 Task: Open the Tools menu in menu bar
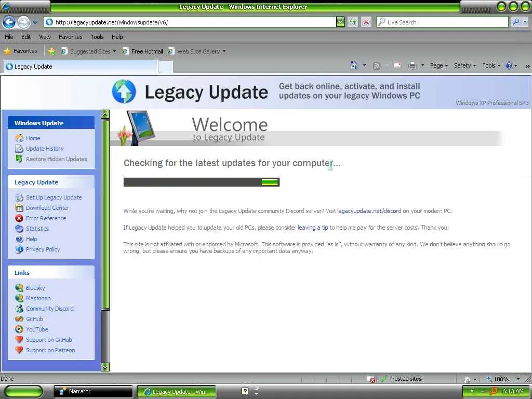(x=97, y=37)
